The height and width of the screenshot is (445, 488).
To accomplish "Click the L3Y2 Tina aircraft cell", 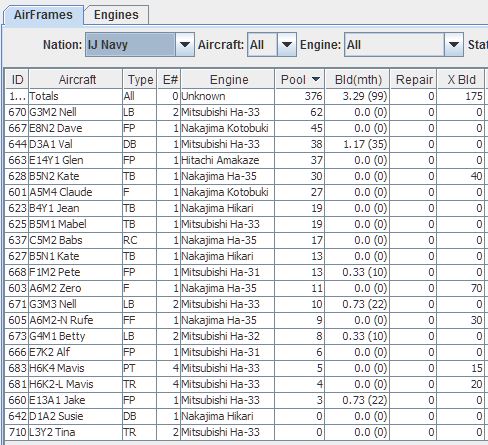I will tap(76, 432).
